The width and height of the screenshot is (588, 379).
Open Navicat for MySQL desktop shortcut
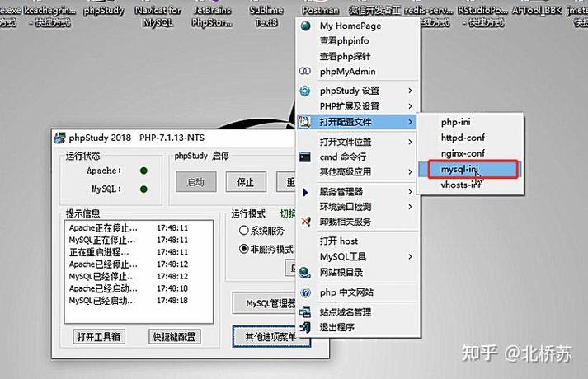click(158, 16)
